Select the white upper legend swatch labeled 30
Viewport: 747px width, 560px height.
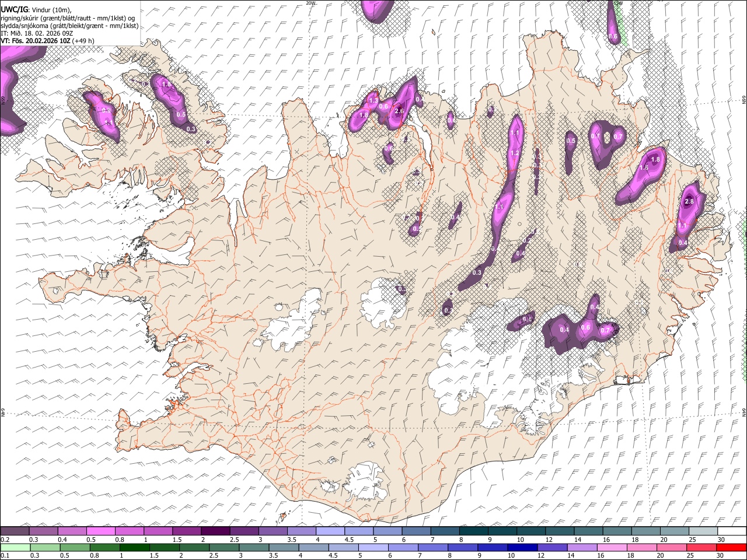coord(732,531)
